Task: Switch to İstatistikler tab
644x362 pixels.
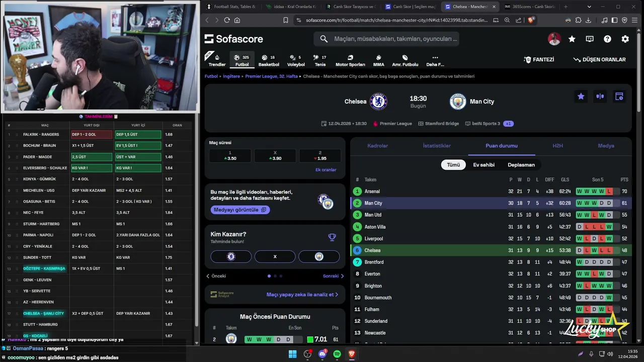Action: (x=437, y=146)
